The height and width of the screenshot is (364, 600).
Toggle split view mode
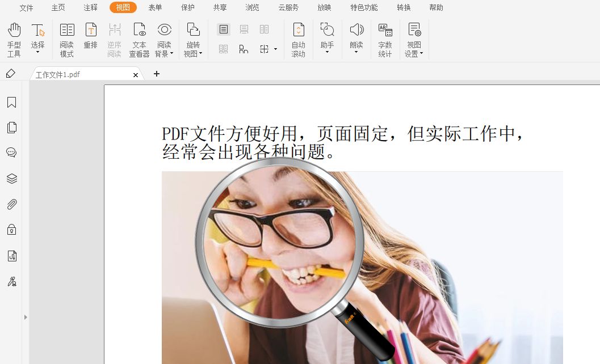[x=263, y=49]
